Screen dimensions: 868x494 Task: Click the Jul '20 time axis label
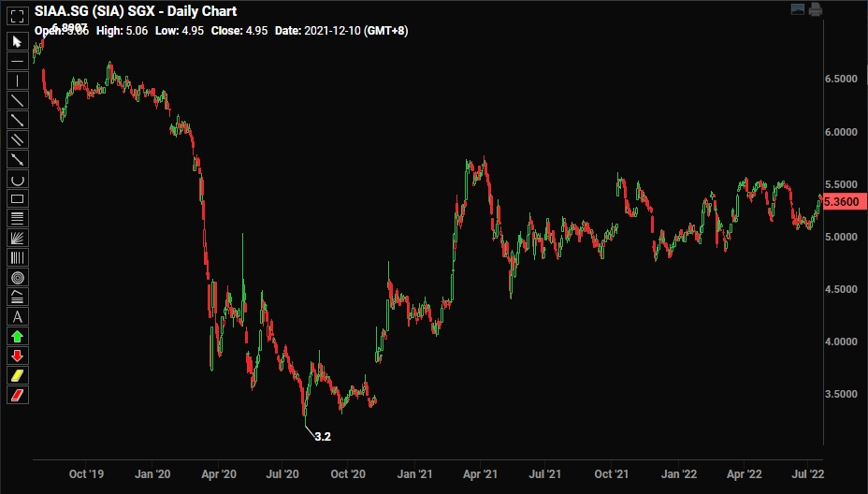point(282,474)
